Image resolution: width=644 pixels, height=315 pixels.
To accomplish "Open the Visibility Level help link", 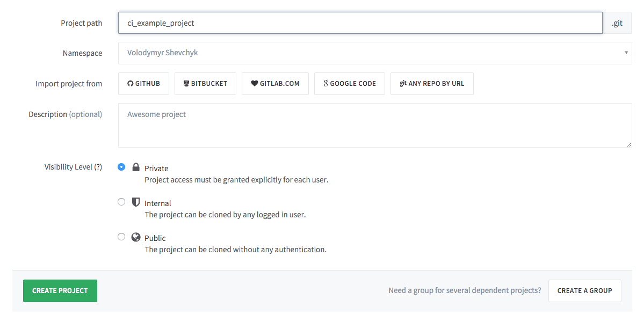I will coord(99,166).
